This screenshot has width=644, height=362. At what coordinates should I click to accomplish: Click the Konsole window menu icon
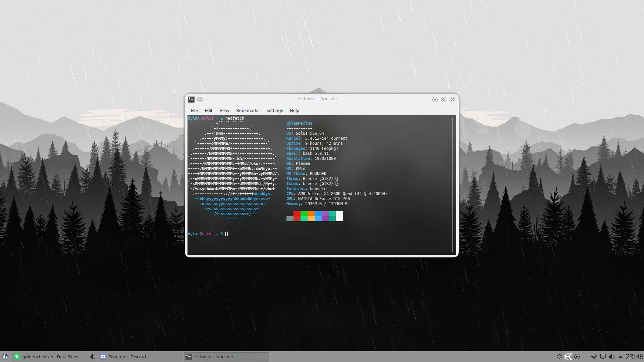pos(191,99)
